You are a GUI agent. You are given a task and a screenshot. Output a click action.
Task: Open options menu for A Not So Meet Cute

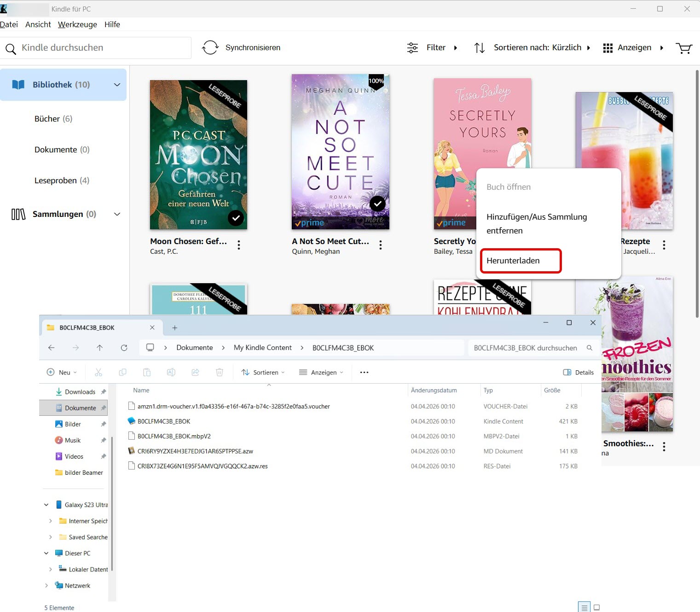[x=381, y=245]
